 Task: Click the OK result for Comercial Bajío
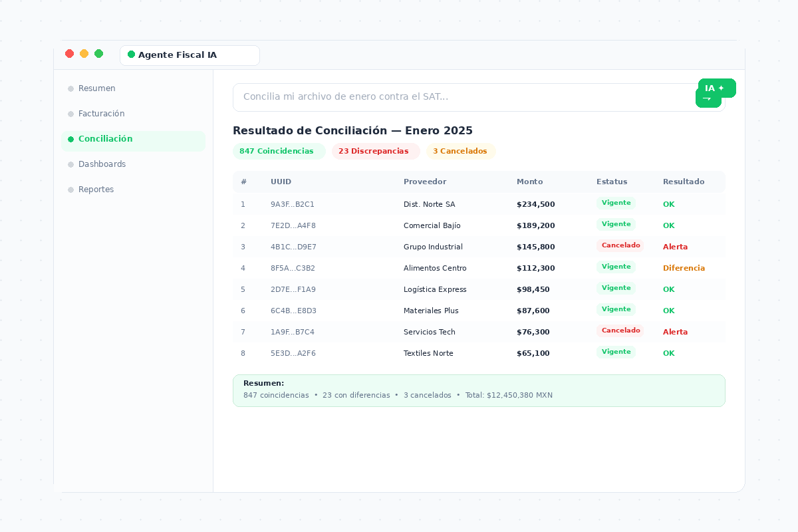coord(669,225)
